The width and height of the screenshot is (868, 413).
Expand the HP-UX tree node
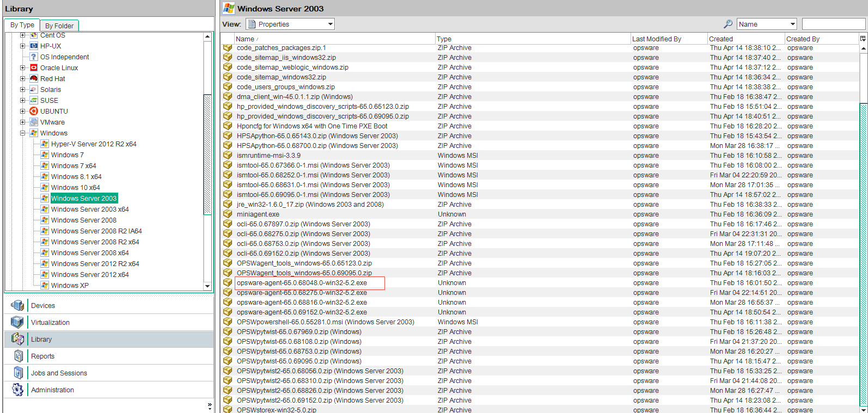23,46
